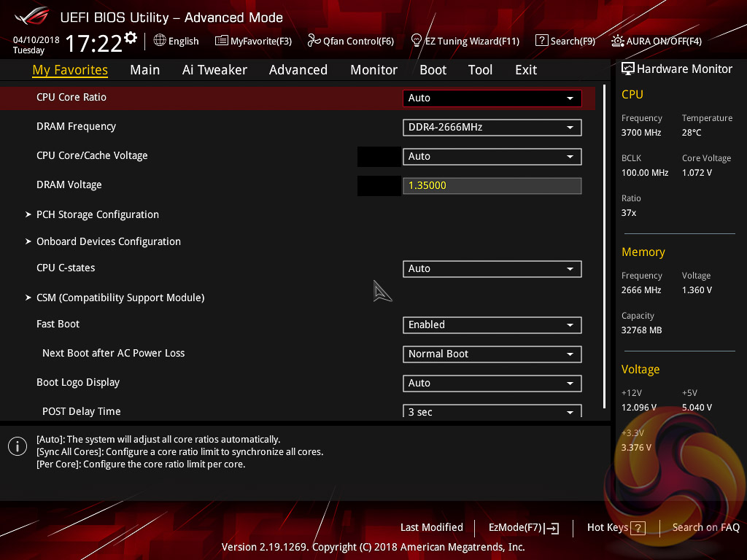Open CPU Core/Cache Voltage dropdown

coord(492,156)
